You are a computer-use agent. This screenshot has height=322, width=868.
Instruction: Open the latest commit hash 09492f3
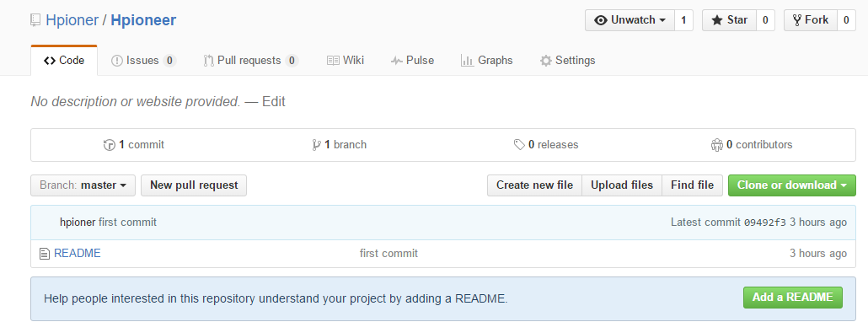765,223
